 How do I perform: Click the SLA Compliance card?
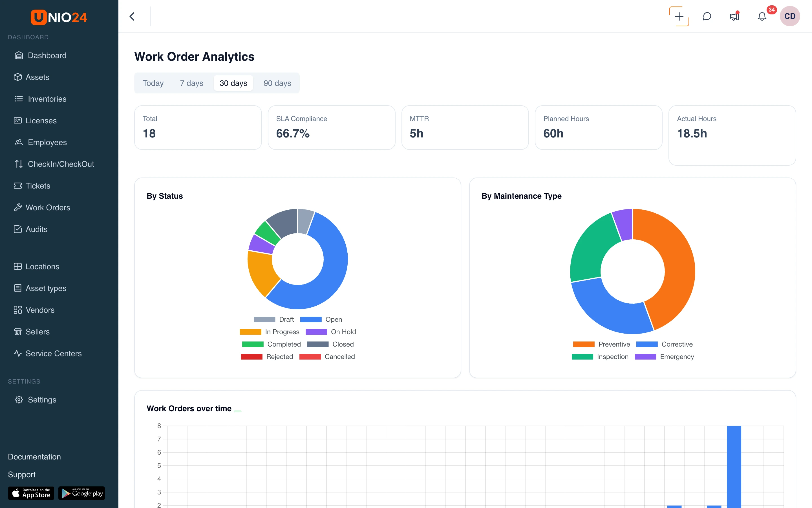tap(331, 127)
